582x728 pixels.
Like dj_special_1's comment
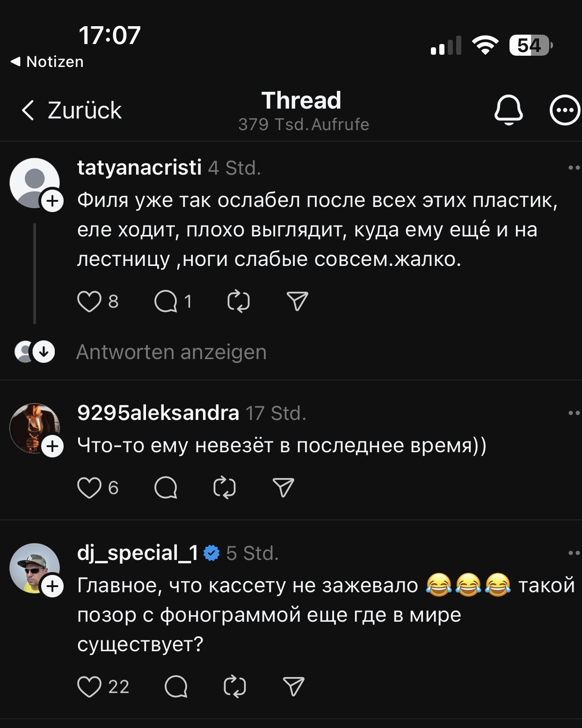(89, 687)
